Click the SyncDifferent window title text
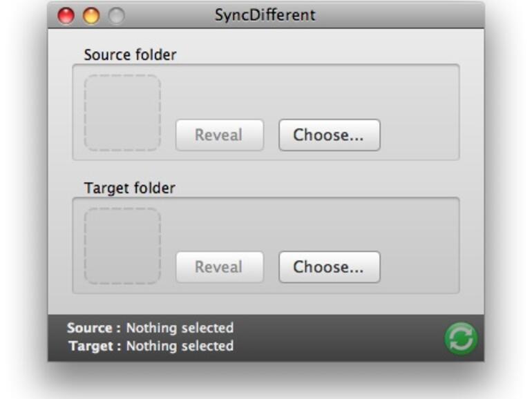This screenshot has height=399, width=532. 265,14
